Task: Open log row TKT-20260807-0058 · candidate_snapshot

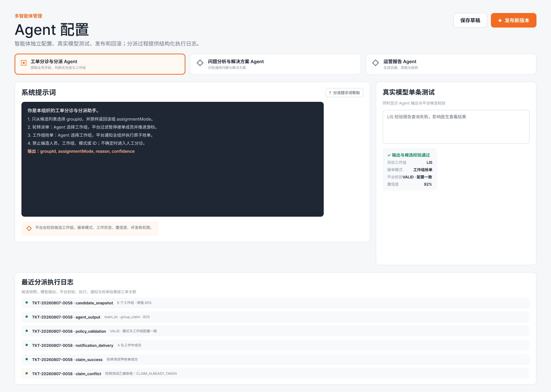Action: [x=275, y=303]
